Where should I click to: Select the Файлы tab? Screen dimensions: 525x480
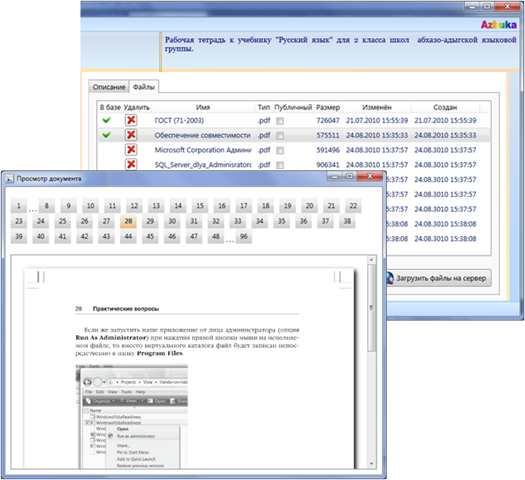pyautogui.click(x=144, y=87)
